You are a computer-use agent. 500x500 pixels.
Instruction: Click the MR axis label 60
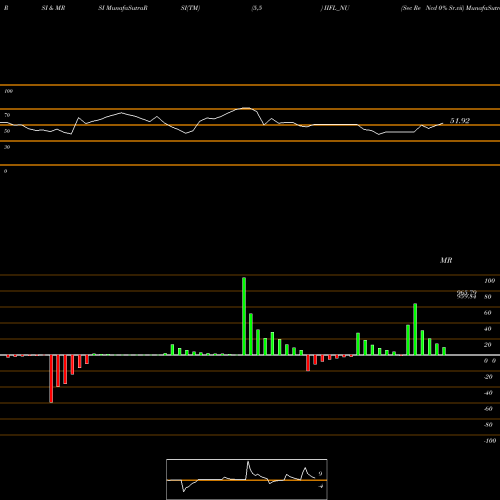pos(488,313)
